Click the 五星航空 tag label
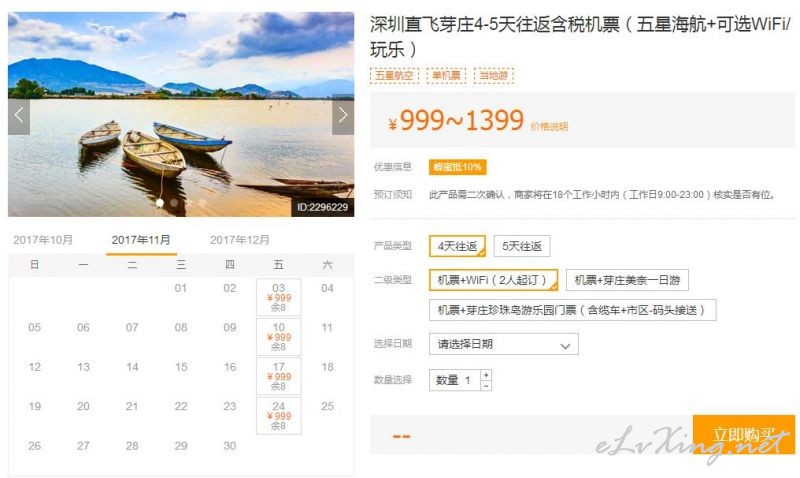The height and width of the screenshot is (478, 800). point(394,76)
